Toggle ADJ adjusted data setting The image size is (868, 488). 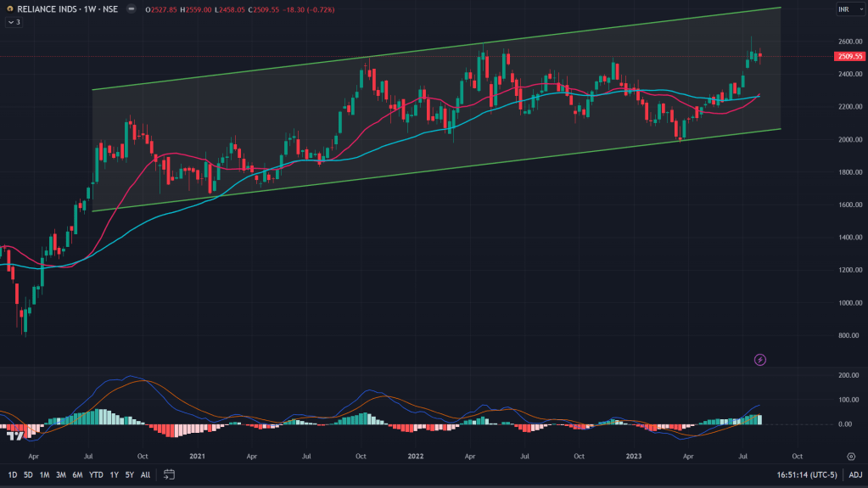tap(855, 474)
